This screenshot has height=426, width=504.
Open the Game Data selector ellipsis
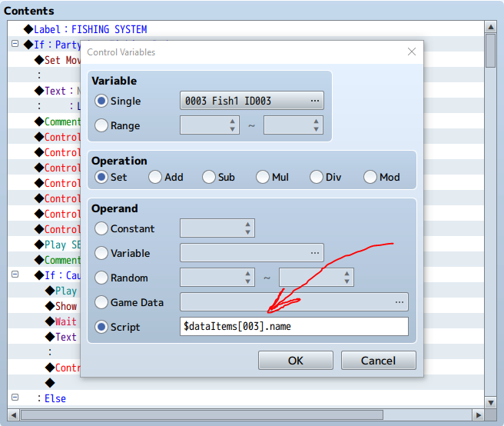[400, 302]
